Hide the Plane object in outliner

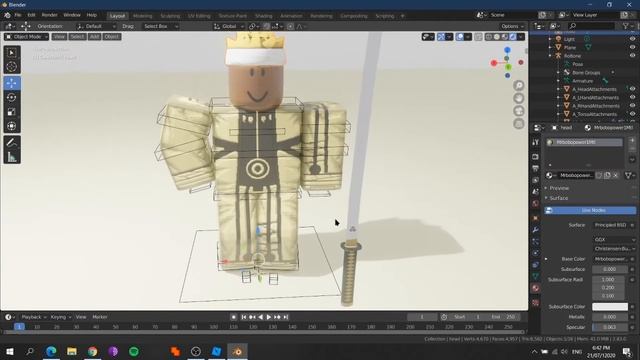tap(632, 47)
